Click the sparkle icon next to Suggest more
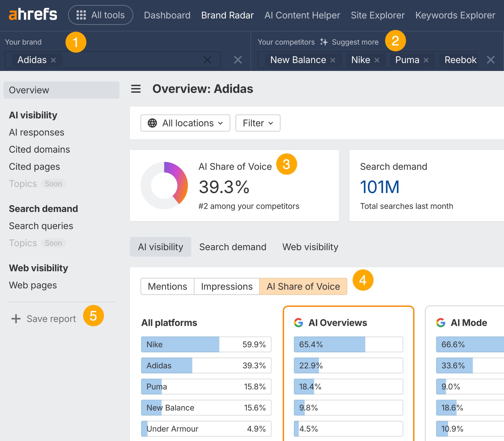The width and height of the screenshot is (504, 441). (x=324, y=42)
